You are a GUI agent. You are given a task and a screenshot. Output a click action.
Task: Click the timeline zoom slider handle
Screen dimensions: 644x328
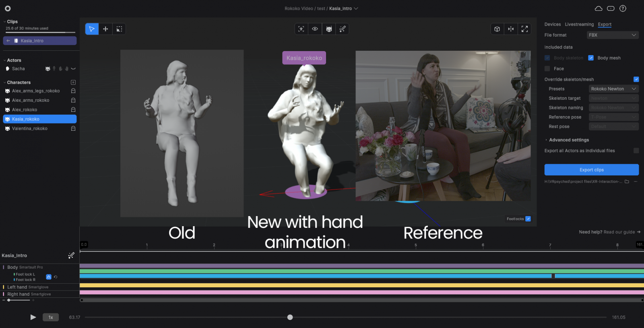[9, 300]
